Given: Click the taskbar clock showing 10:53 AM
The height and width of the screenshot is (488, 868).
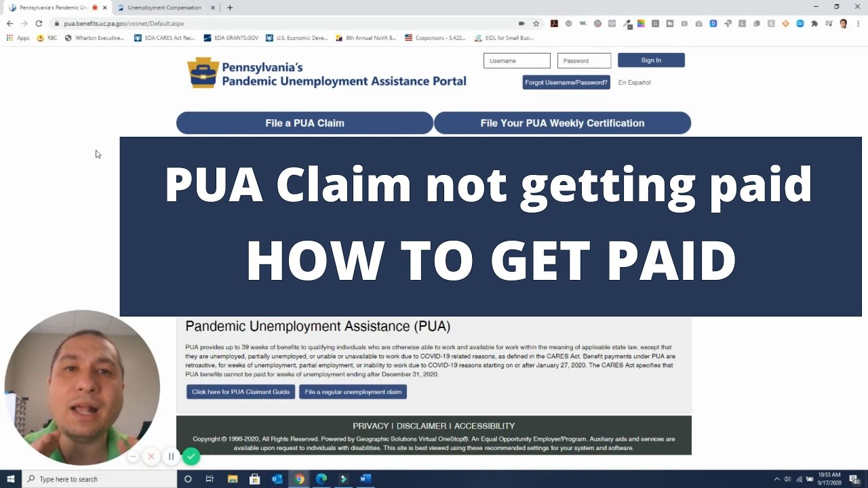Looking at the screenshot, I should [829, 479].
